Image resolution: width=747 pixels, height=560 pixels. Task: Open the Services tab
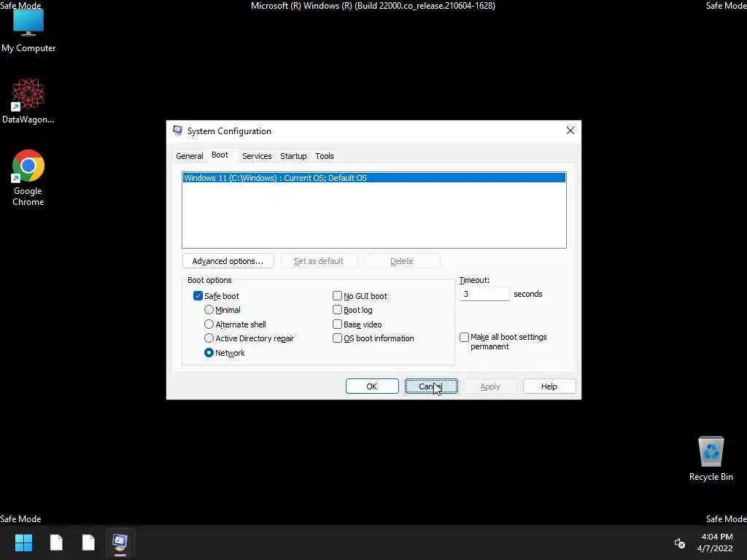point(257,156)
